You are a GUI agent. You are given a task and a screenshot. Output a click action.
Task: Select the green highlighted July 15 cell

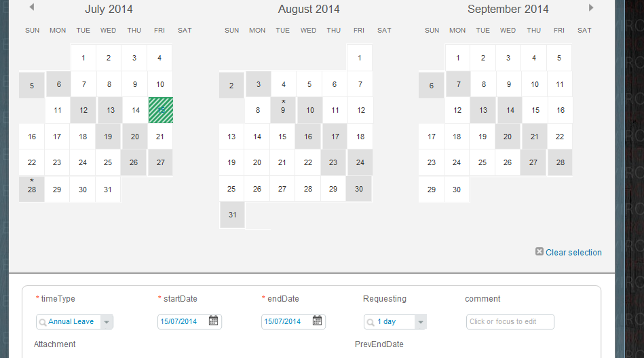[161, 110]
